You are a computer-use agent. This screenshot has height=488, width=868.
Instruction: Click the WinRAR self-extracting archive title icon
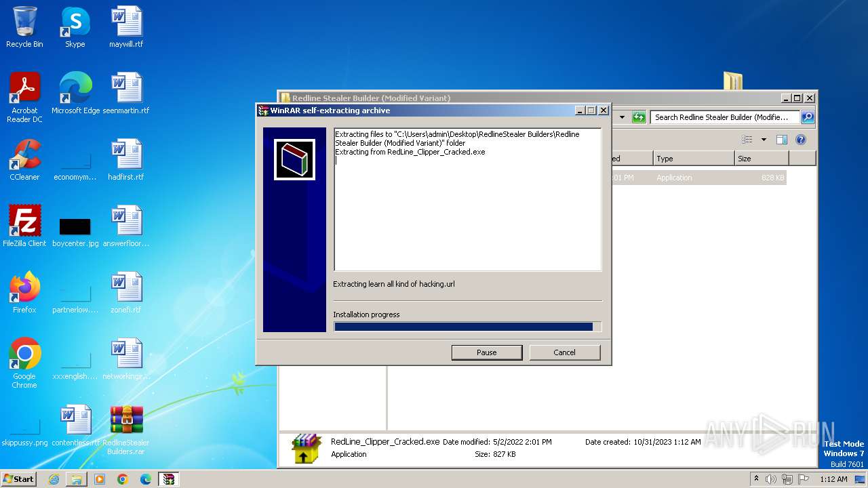coord(263,110)
